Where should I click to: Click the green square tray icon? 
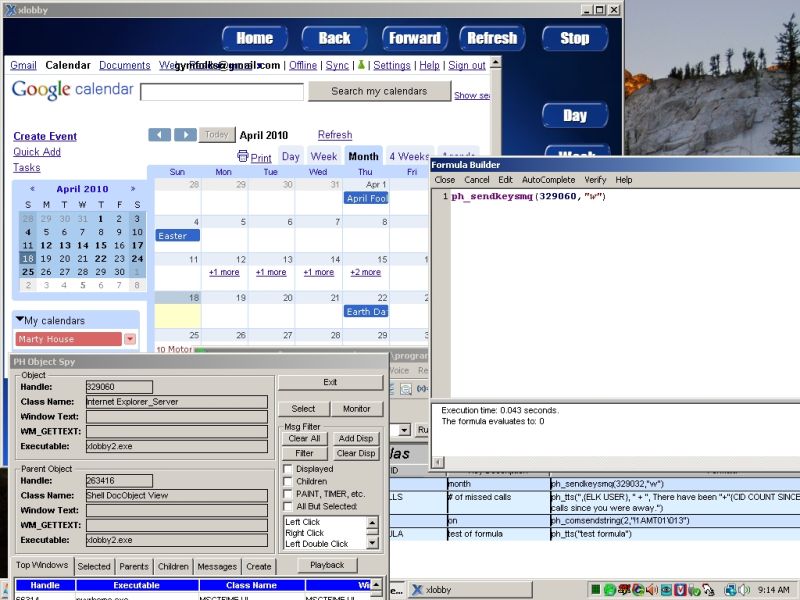pos(595,590)
